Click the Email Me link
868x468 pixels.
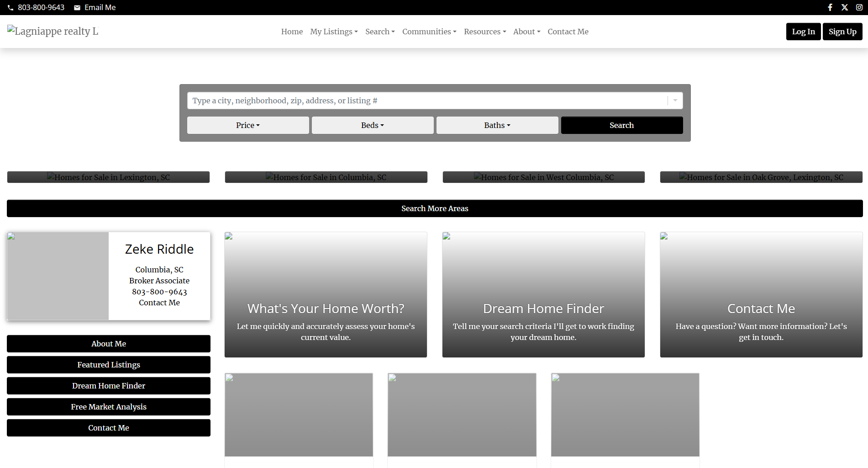coord(100,7)
